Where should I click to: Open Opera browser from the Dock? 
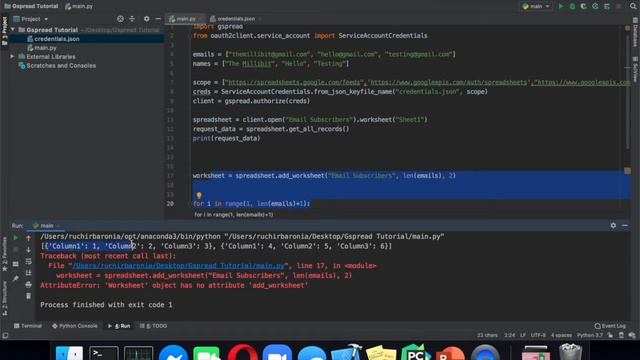[x=242, y=353]
